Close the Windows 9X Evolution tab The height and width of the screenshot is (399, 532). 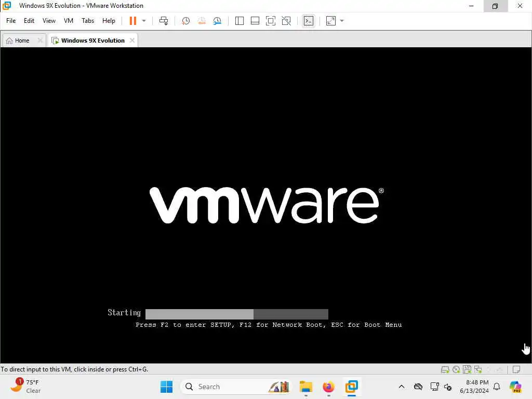coord(132,41)
